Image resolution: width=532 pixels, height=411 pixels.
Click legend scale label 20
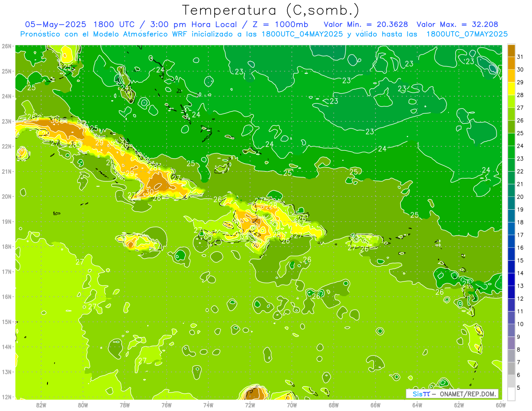click(x=520, y=196)
